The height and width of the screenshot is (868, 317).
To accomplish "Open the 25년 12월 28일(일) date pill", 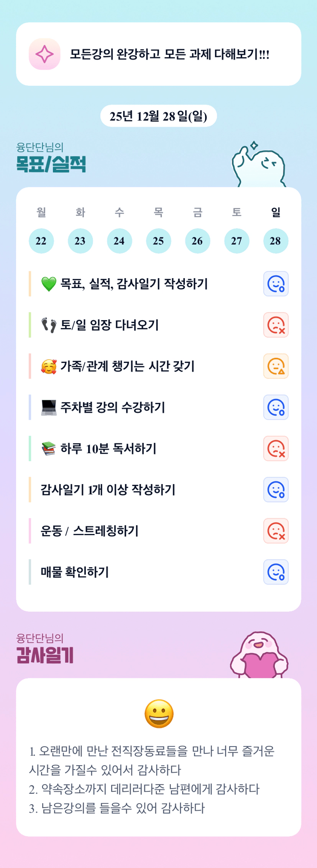I will [158, 116].
